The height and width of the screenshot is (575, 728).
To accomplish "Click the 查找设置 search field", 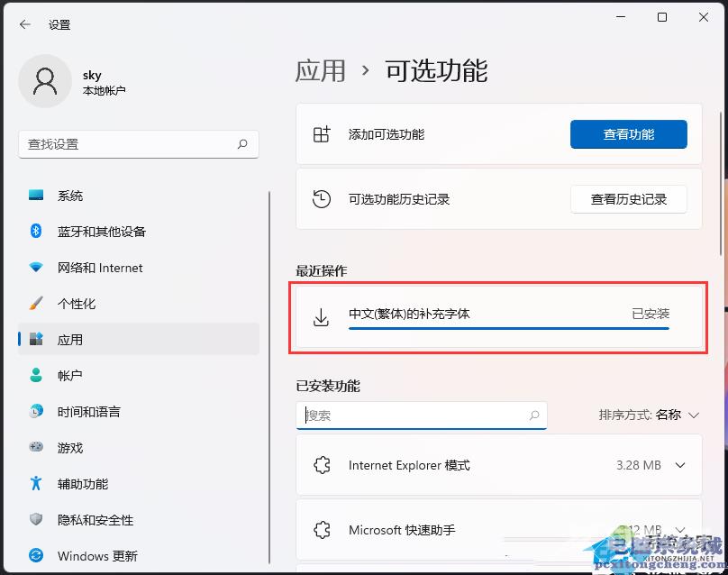I will click(x=139, y=144).
